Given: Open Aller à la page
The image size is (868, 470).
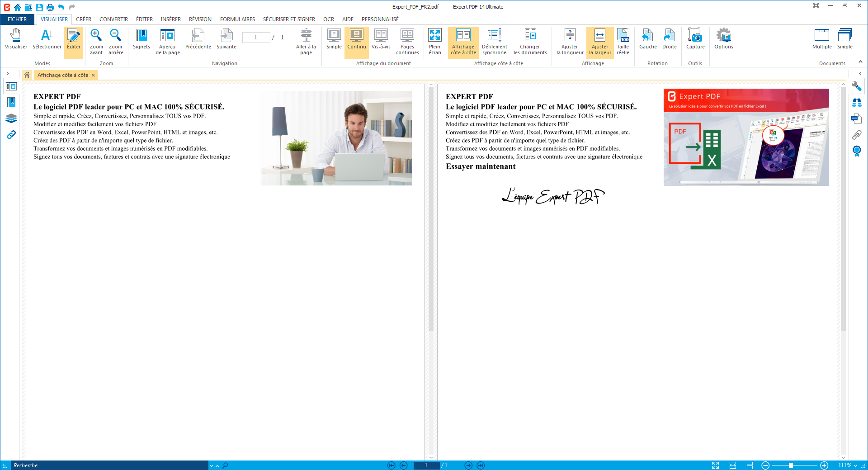Looking at the screenshot, I should (306, 42).
